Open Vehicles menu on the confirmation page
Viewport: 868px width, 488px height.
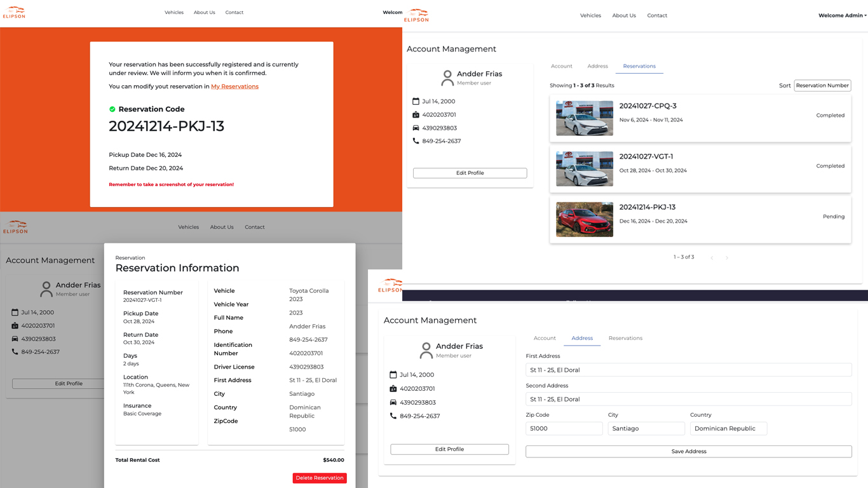coord(174,13)
